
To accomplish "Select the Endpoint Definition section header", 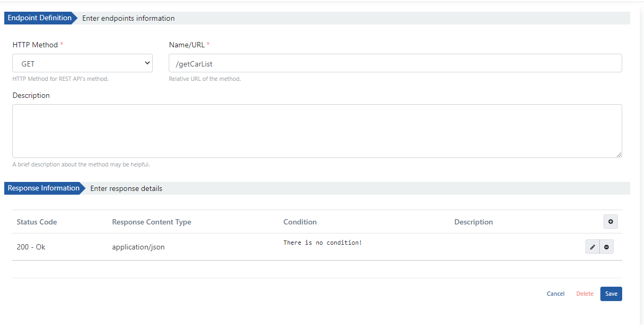I will click(39, 18).
